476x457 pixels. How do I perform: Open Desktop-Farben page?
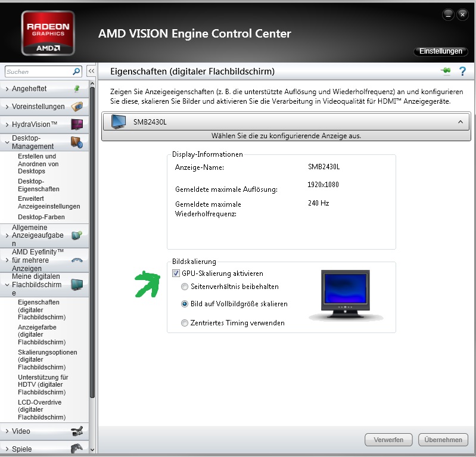click(x=41, y=217)
